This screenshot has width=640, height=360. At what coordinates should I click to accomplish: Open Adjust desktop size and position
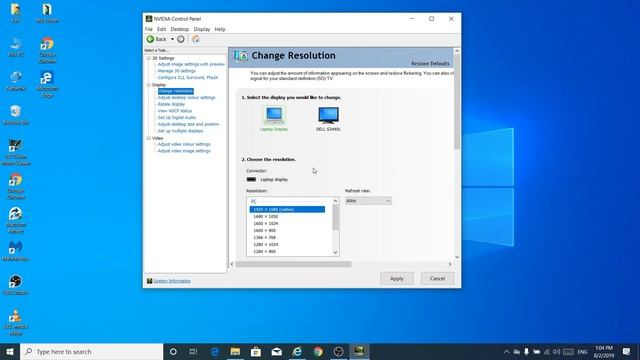point(188,124)
